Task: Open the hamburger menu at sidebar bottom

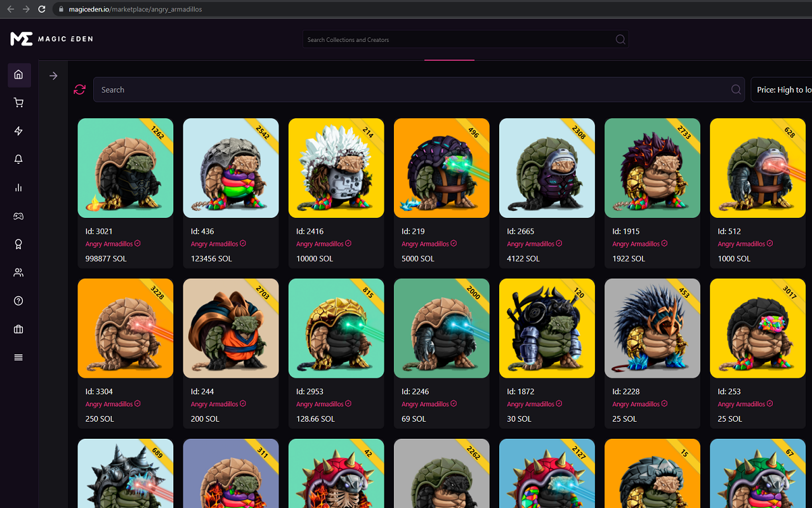Action: [18, 357]
